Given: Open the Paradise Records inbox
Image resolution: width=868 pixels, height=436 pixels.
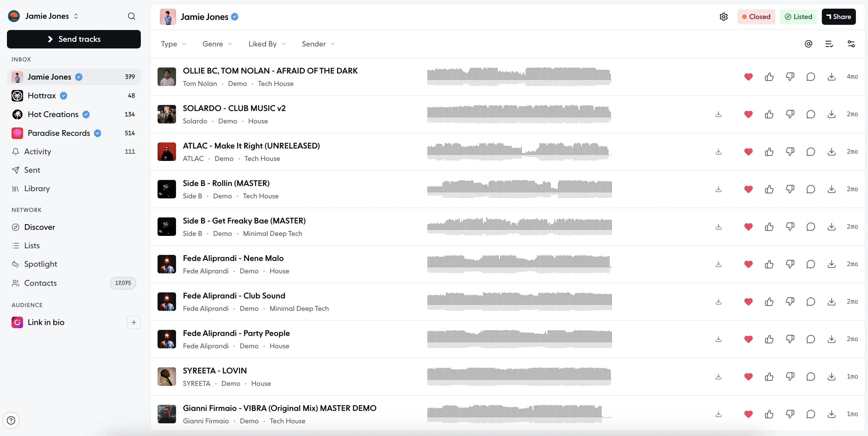Looking at the screenshot, I should tap(74, 133).
